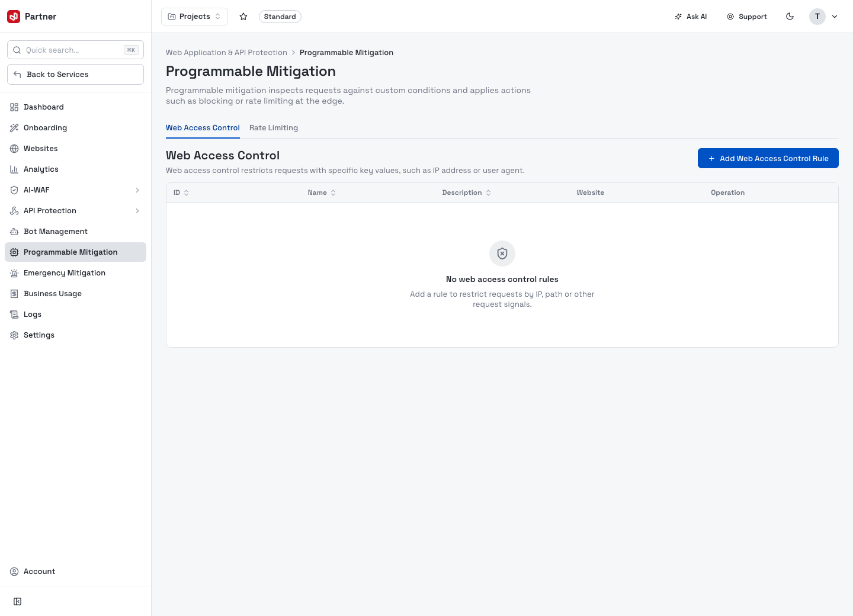853x616 pixels.
Task: Click the Emergency Mitigation siren icon
Action: 14,273
